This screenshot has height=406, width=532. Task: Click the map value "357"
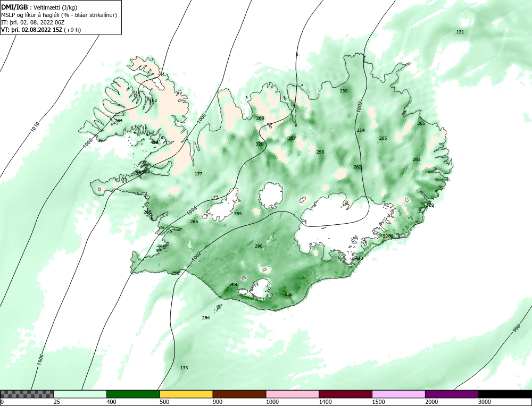[x=292, y=138]
